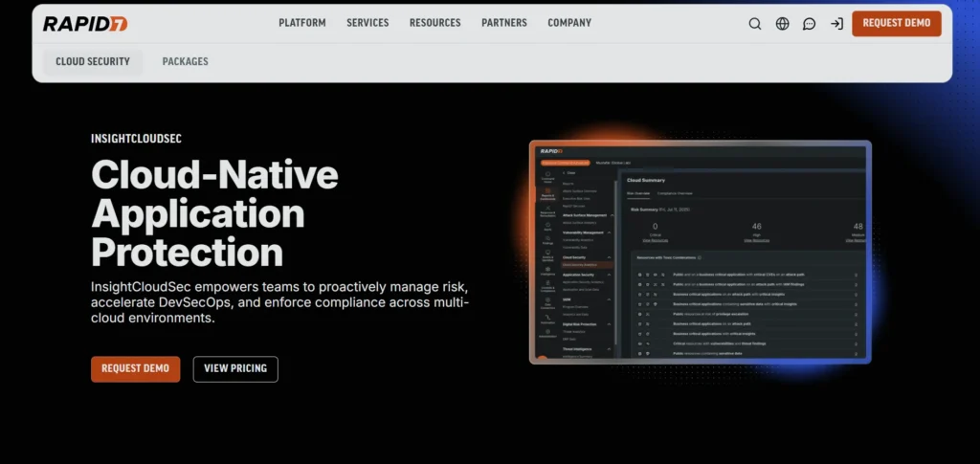
Task: Click the VIEW PRICING button
Action: [235, 369]
